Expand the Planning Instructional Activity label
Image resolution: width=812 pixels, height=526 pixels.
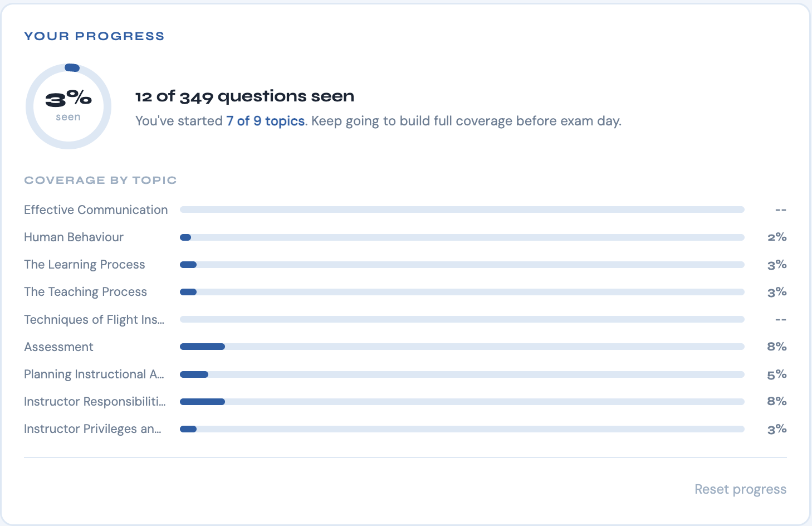(x=94, y=374)
